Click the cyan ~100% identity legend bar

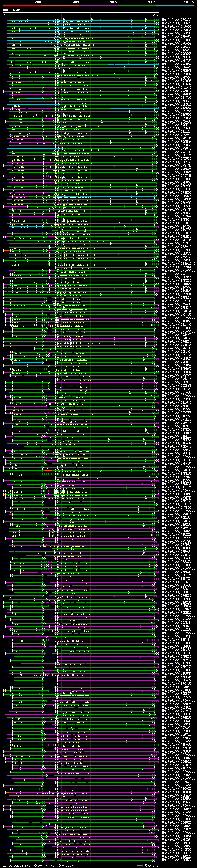point(175,6)
